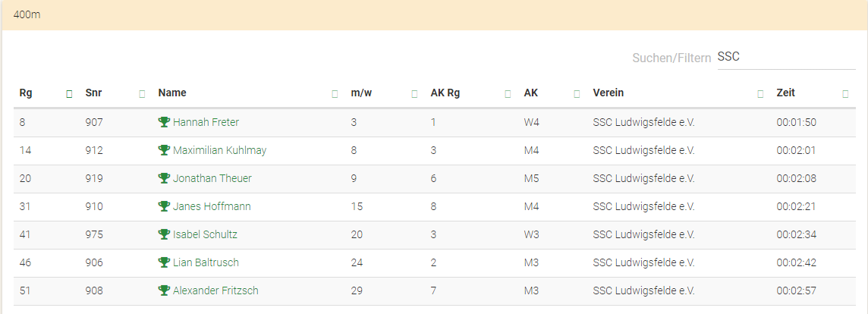The height and width of the screenshot is (314, 868).
Task: Sort results by the AK Rg column
Action: (508, 94)
